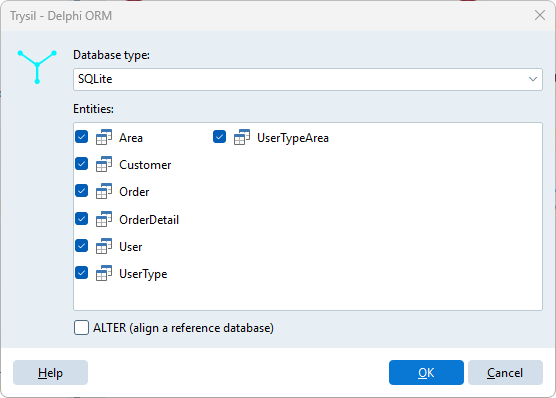Screen dimensions: 556x398
Task: Click the UserTypeArea entity table icon
Action: pos(242,137)
